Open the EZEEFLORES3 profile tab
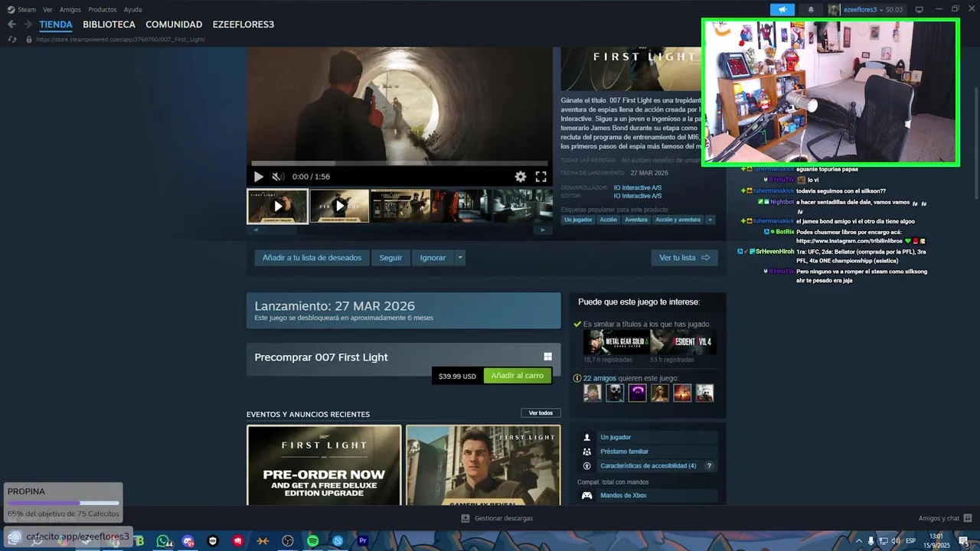Image resolution: width=980 pixels, height=551 pixels. point(243,24)
